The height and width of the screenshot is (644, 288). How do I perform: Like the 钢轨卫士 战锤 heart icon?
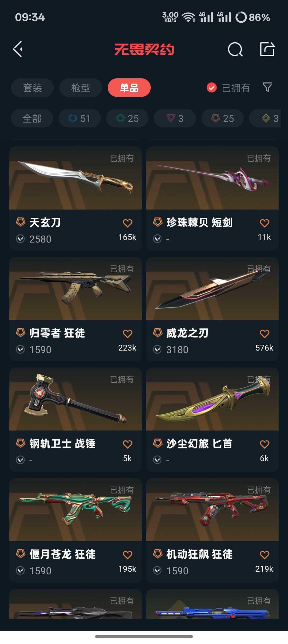[x=127, y=444]
